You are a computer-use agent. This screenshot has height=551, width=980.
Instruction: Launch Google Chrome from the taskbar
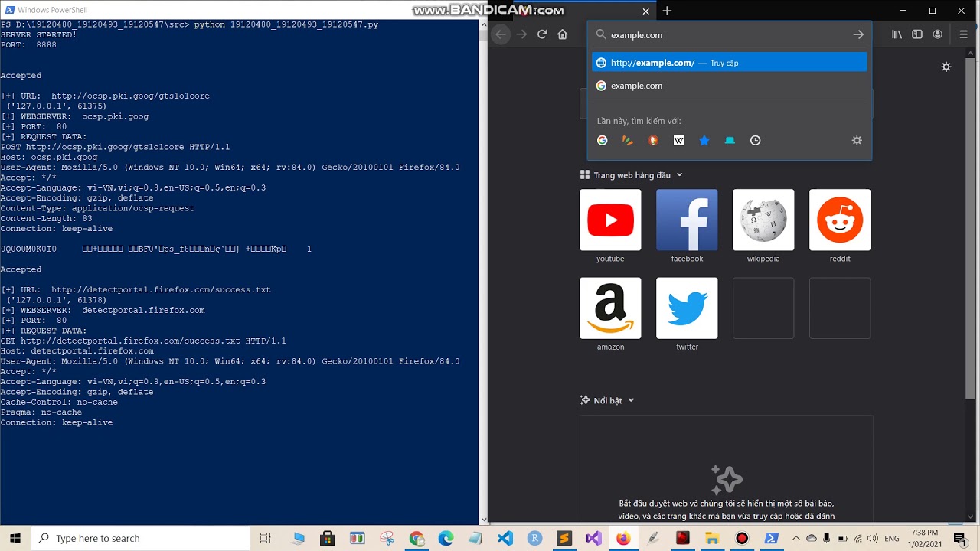[x=416, y=538]
